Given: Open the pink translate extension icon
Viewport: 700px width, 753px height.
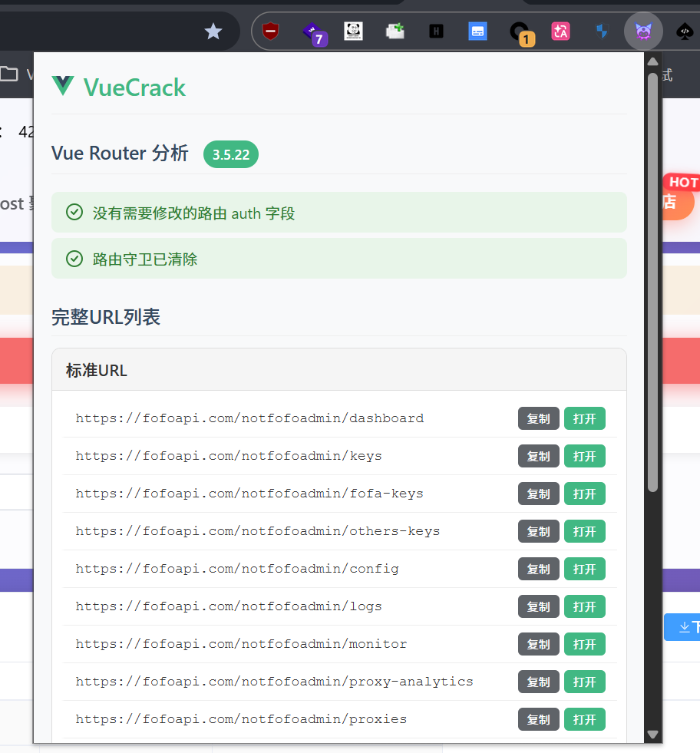Looking at the screenshot, I should click(561, 31).
